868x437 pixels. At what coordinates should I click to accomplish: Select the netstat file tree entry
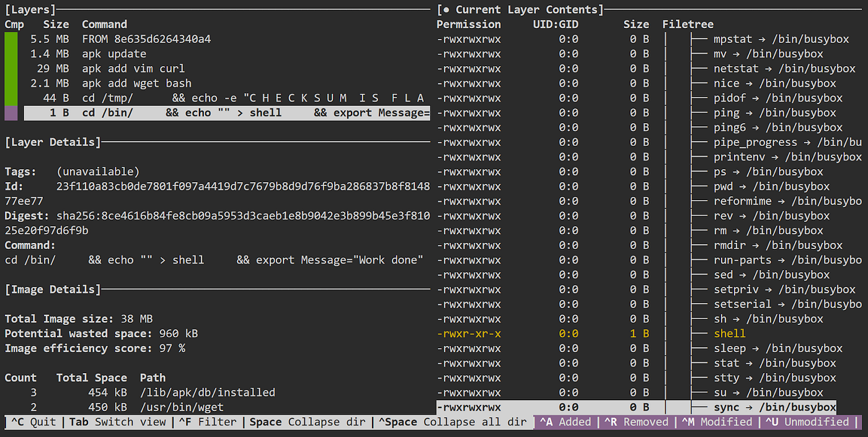784,69
